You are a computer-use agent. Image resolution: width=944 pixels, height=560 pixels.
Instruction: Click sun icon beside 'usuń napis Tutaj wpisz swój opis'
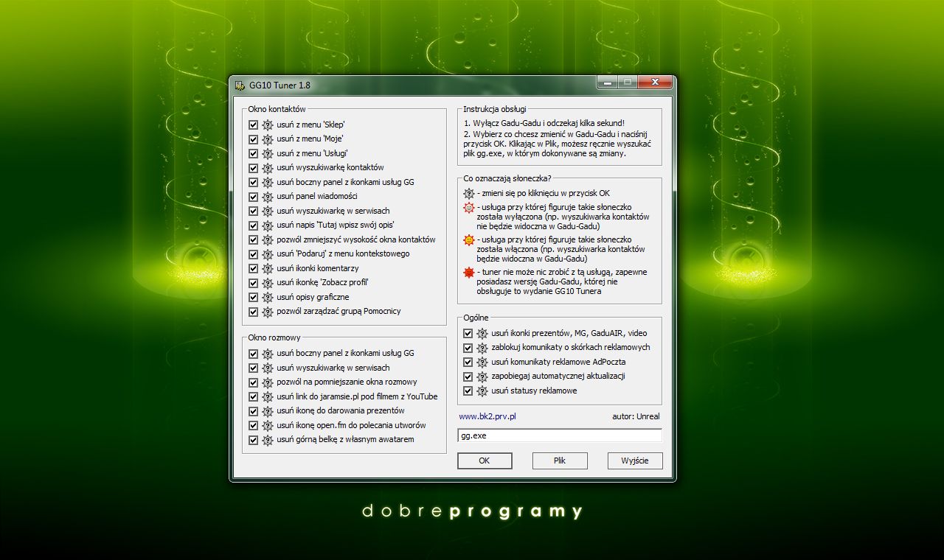268,225
